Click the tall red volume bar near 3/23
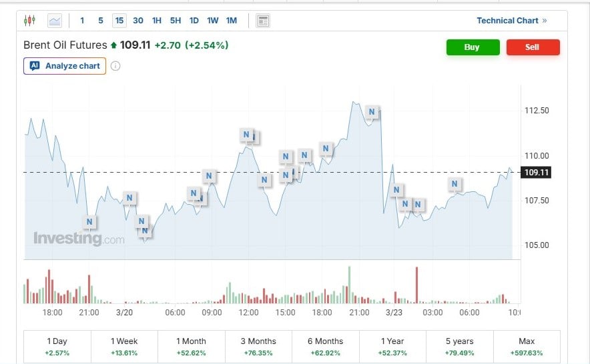 click(x=416, y=285)
